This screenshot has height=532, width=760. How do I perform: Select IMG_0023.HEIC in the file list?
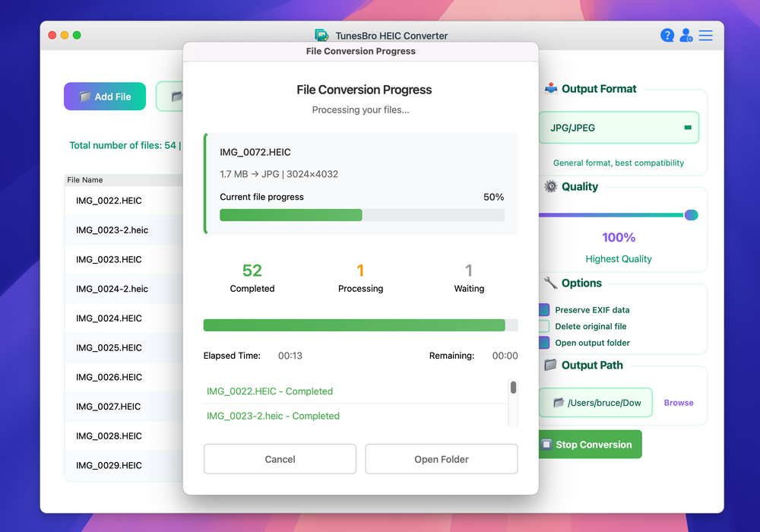[x=124, y=260]
